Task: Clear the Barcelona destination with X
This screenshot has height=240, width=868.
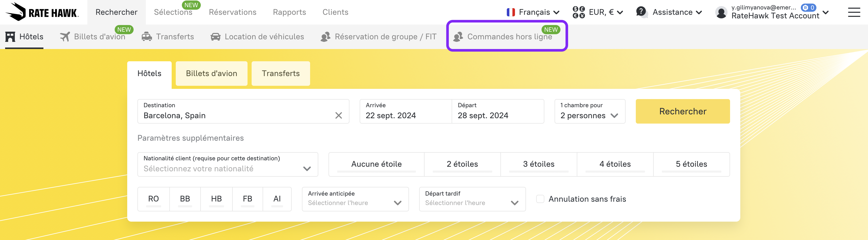Action: (x=338, y=115)
